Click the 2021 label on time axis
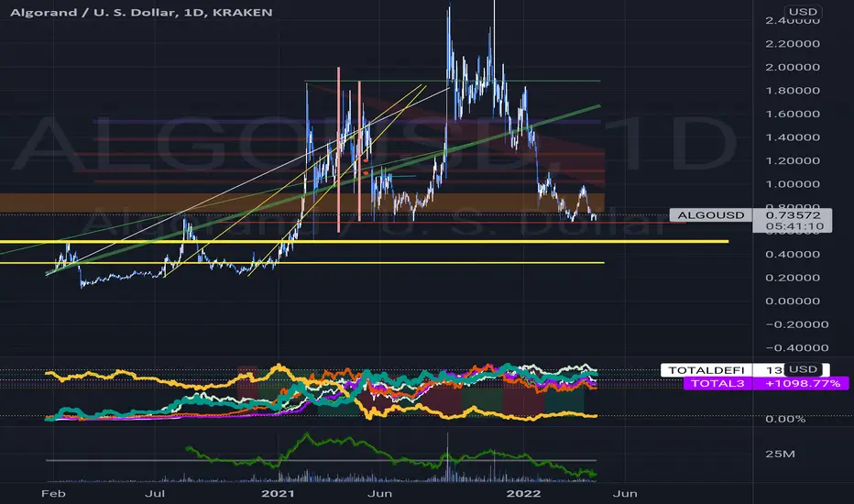 (x=278, y=494)
